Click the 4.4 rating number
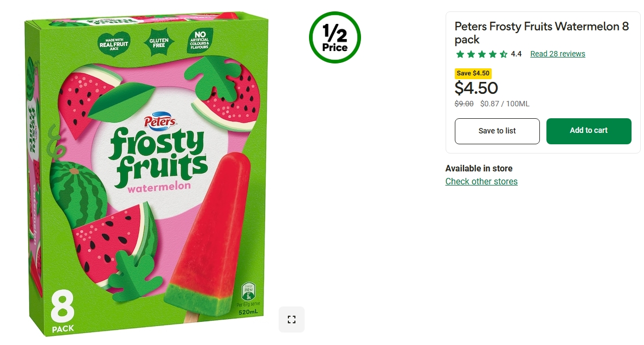 pyautogui.click(x=516, y=54)
